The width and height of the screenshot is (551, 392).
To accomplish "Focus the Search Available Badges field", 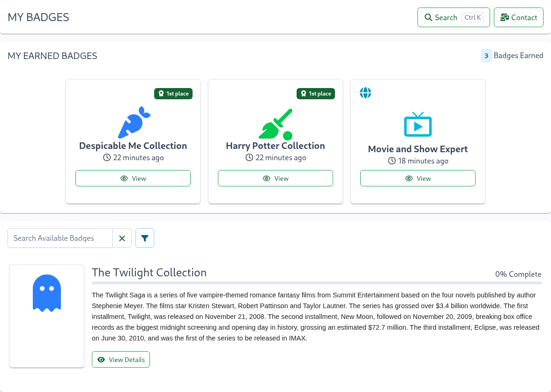I will (60, 238).
